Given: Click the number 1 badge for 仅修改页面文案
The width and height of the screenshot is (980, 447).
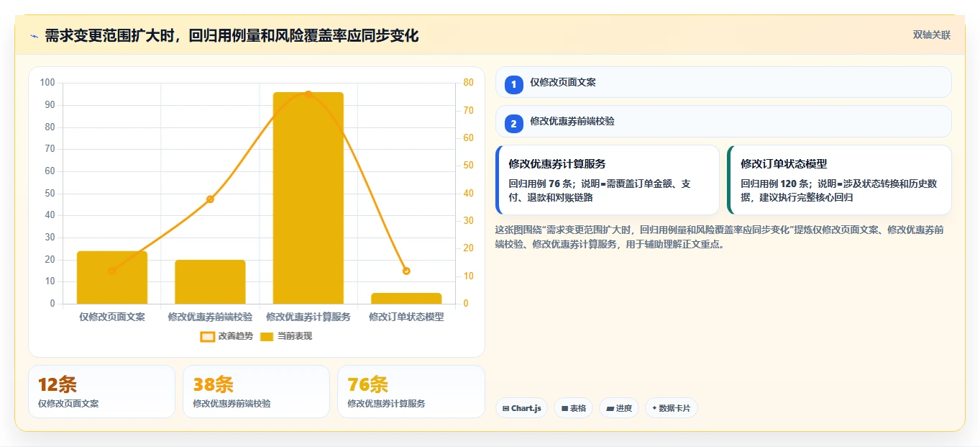Looking at the screenshot, I should (x=513, y=85).
